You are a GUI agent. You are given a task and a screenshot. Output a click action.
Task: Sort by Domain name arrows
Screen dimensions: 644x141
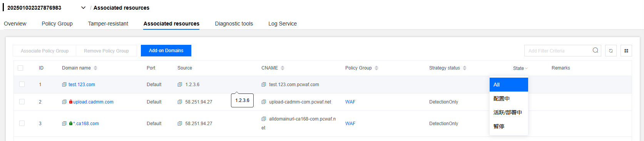click(x=95, y=68)
